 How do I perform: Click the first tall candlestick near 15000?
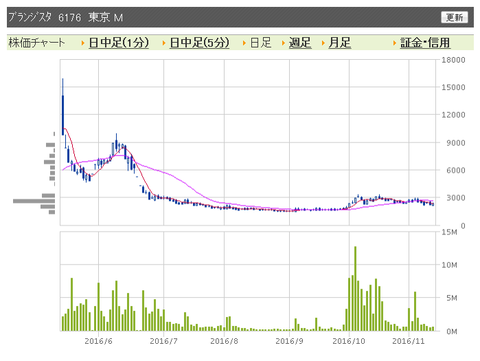click(63, 107)
